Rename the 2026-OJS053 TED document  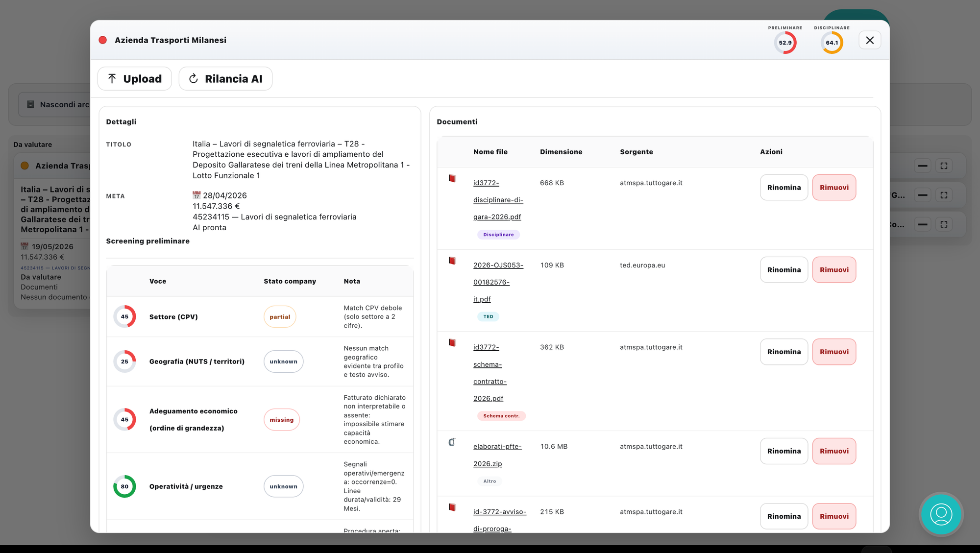pyautogui.click(x=784, y=270)
